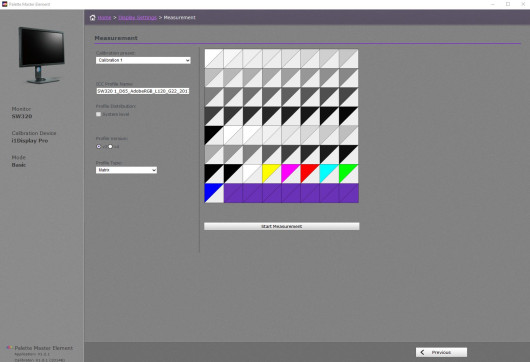Select the blue color patch
Viewport: 530px width, 362px height.
[x=214, y=193]
